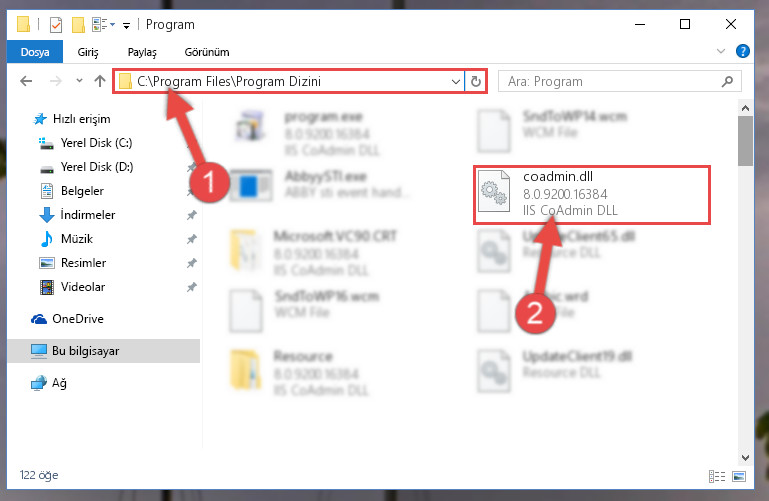Screen dimensions: 769x501
Task: Click the vertical scrollbar thumb
Action: pyautogui.click(x=745, y=141)
